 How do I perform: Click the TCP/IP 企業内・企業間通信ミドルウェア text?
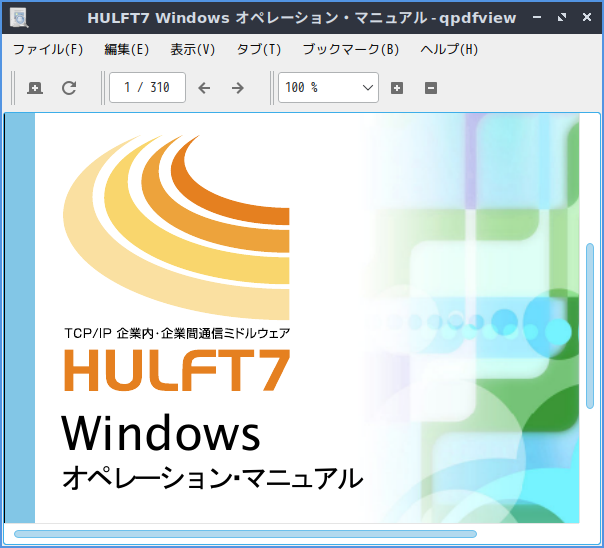(177, 333)
